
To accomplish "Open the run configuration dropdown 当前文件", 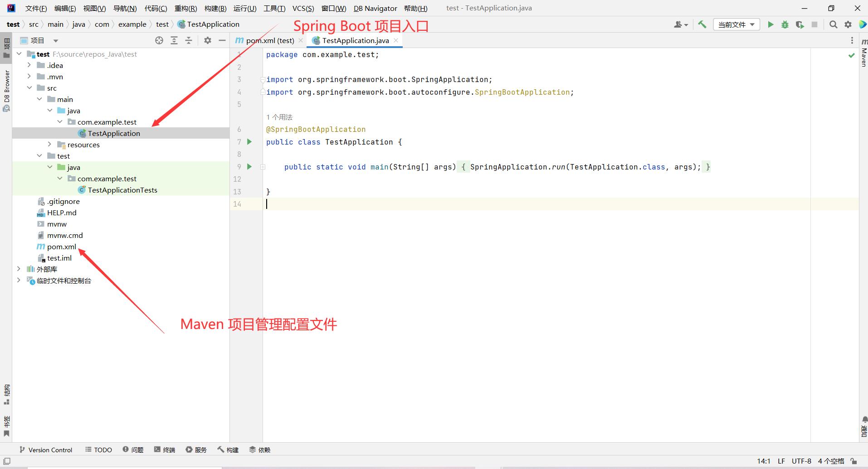I will pyautogui.click(x=736, y=24).
